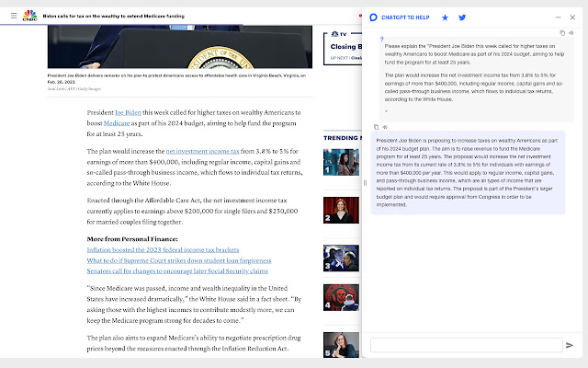The height and width of the screenshot is (368, 588).
Task: Open the Twitter bird icon in the sidebar
Action: (x=462, y=17)
